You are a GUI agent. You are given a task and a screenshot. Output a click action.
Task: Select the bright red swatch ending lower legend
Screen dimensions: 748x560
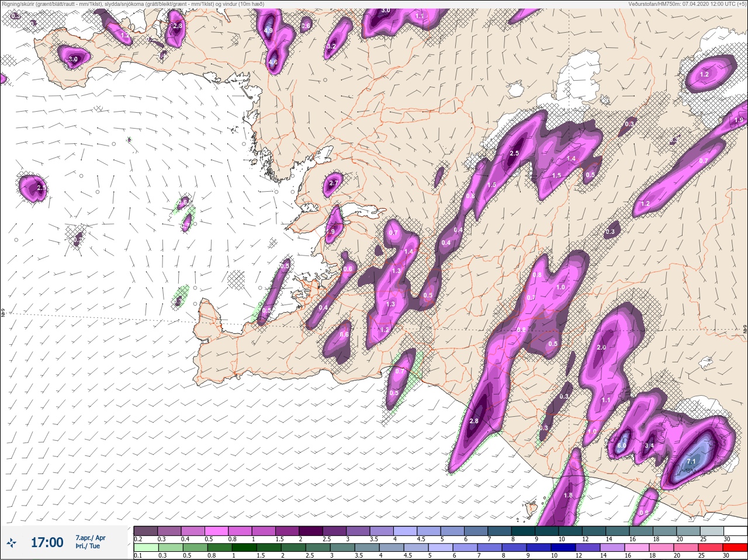tap(735, 548)
